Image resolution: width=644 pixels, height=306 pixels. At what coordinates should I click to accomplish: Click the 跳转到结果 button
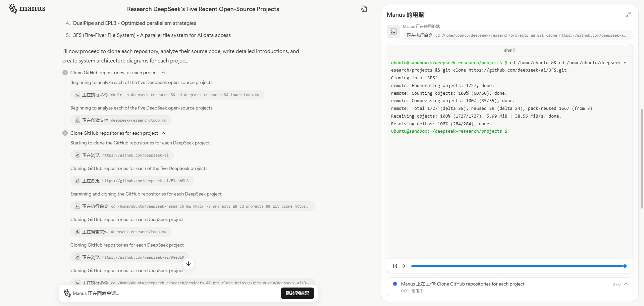pos(297,293)
